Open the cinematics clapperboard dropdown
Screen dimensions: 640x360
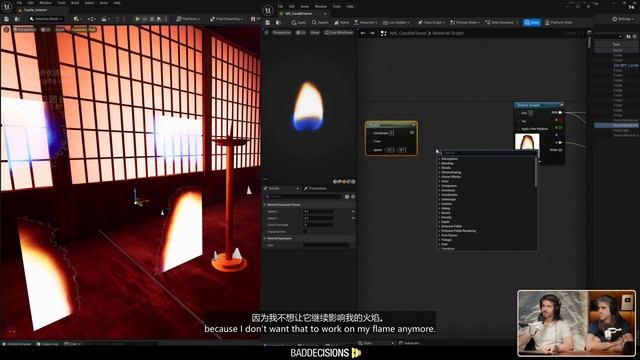105,19
